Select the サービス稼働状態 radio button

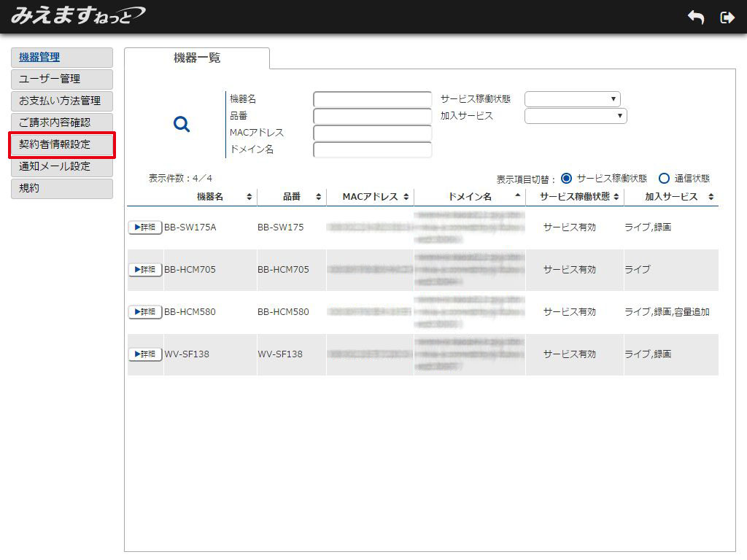(x=566, y=178)
